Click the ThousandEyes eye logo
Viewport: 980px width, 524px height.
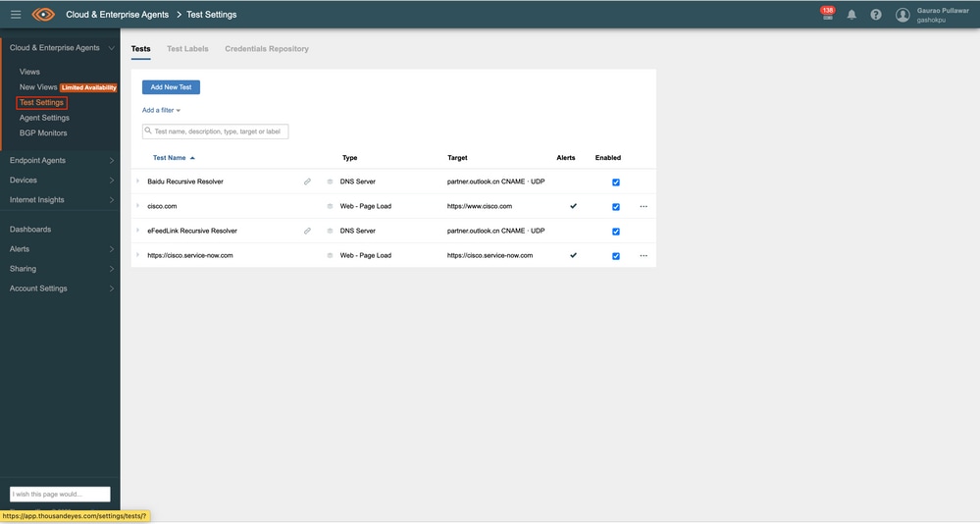tap(43, 15)
